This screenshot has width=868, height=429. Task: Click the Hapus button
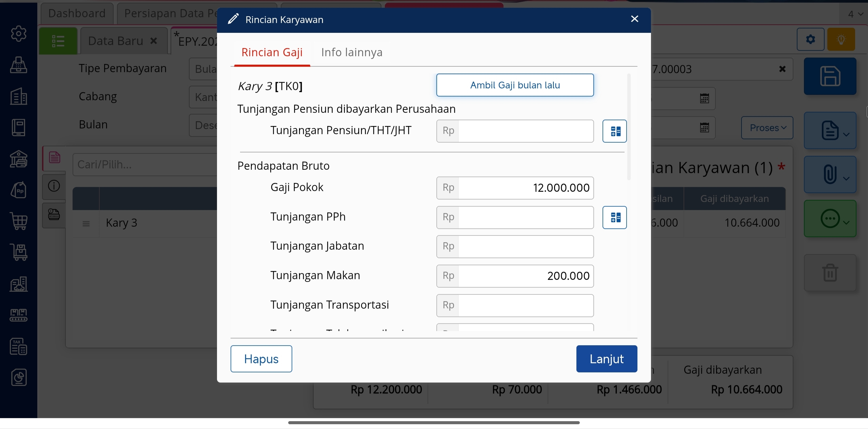pyautogui.click(x=261, y=359)
